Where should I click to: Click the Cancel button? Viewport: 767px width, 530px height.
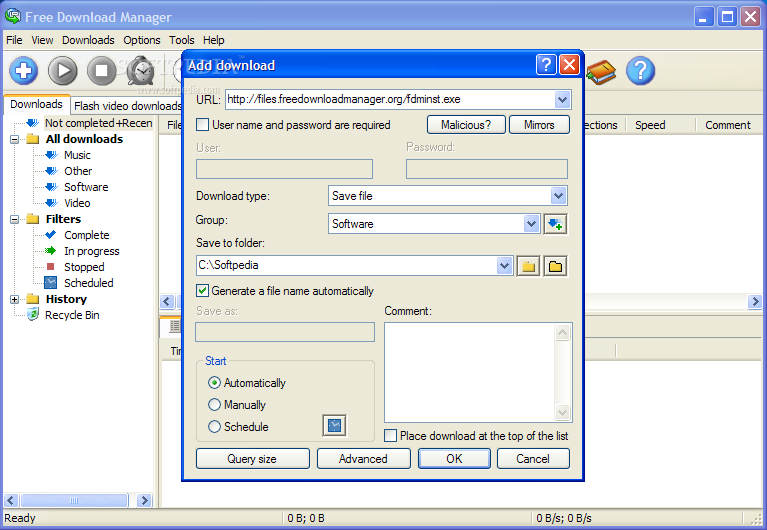coord(533,459)
